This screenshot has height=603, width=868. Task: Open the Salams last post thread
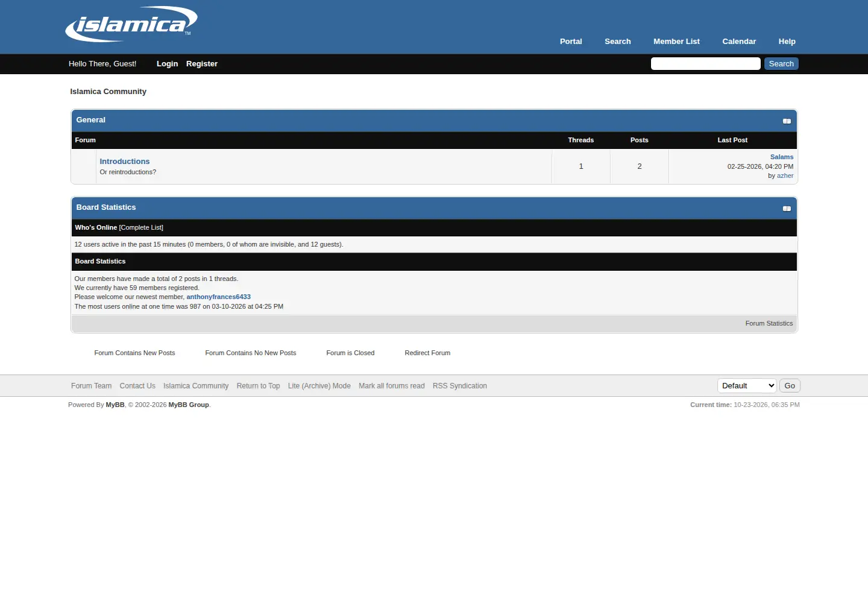pyautogui.click(x=782, y=157)
